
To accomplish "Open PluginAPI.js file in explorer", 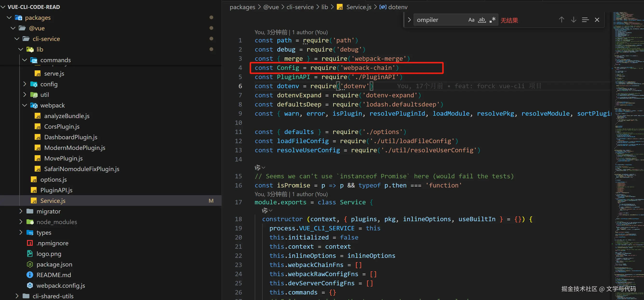I will pos(56,190).
